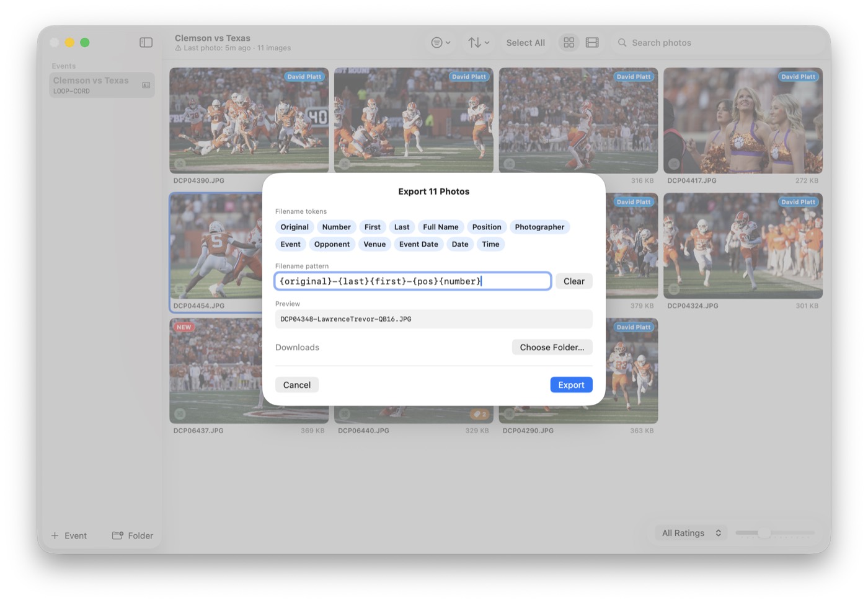This screenshot has height=603, width=868.
Task: Select Clemson vs Texas event in sidebar
Action: 102,85
